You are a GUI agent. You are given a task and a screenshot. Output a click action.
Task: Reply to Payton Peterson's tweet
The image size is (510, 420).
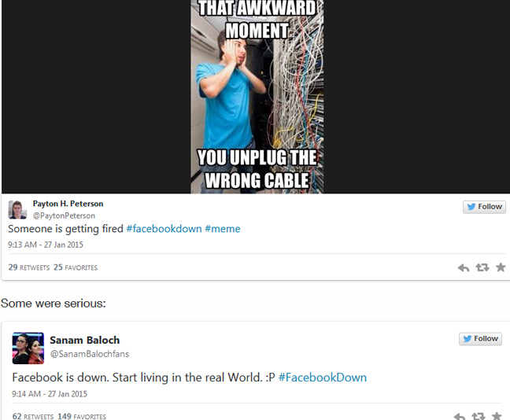tap(464, 268)
